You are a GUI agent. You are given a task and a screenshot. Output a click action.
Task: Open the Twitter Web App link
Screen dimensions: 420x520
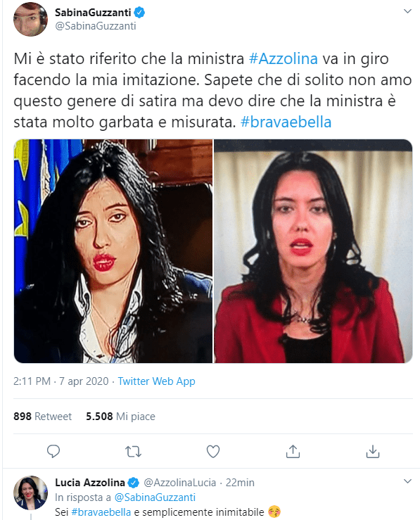point(156,381)
